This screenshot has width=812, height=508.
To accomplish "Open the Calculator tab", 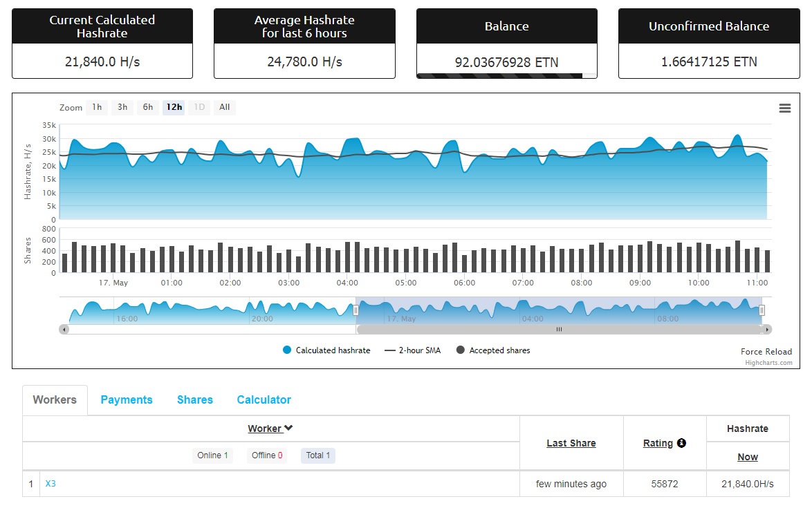I will pos(264,400).
